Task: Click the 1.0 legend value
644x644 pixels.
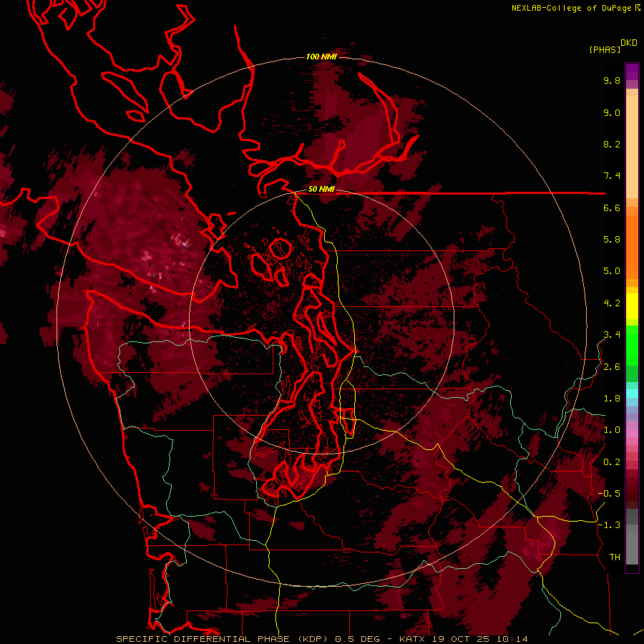Action: pos(612,430)
